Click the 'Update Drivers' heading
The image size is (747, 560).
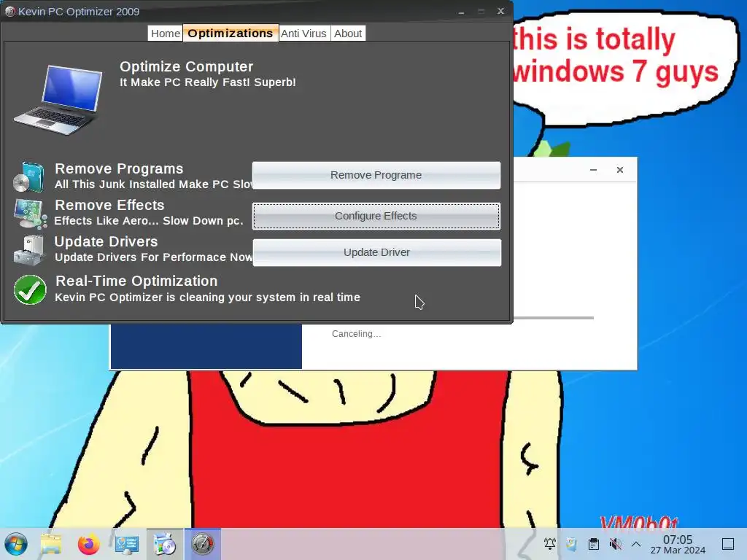pyautogui.click(x=106, y=241)
